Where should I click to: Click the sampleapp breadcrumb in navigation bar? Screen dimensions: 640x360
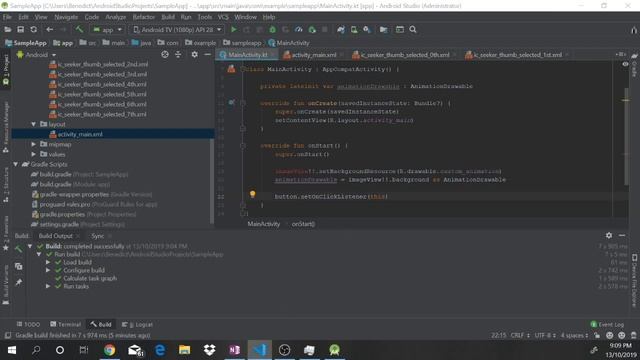pos(242,42)
